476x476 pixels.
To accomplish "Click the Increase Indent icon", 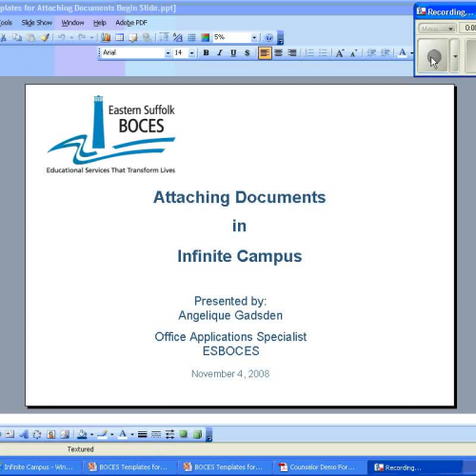I will pos(385,52).
